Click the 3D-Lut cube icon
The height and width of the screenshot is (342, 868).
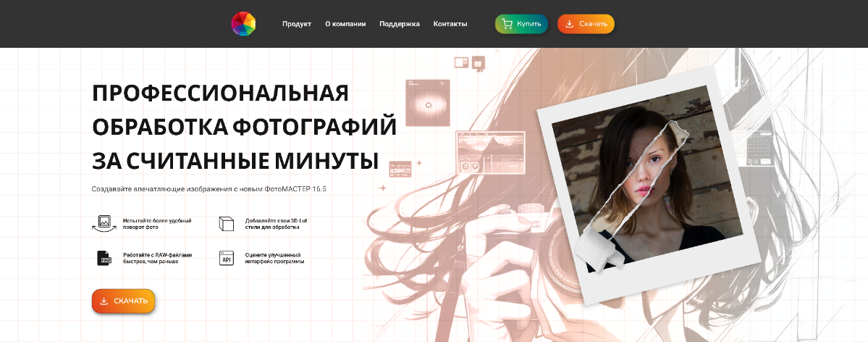coord(227,223)
